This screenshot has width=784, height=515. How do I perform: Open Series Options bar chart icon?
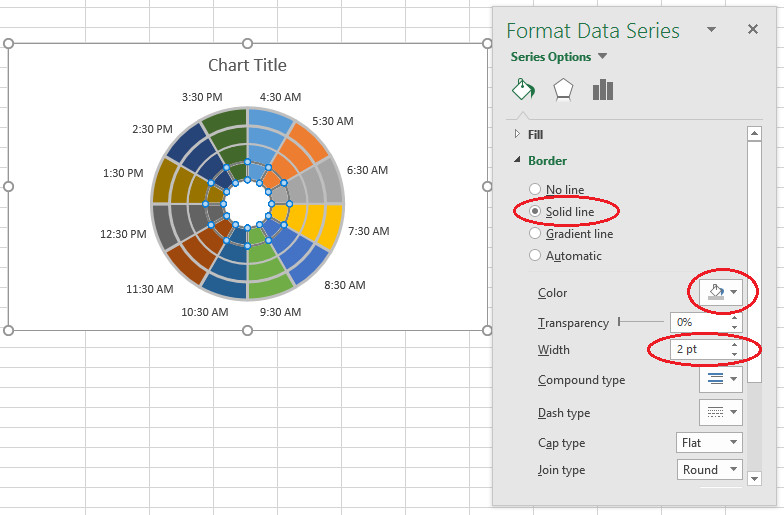tap(602, 90)
